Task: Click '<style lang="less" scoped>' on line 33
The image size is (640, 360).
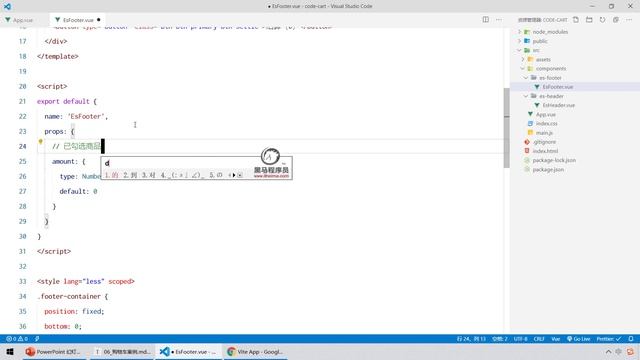Action: (x=86, y=281)
